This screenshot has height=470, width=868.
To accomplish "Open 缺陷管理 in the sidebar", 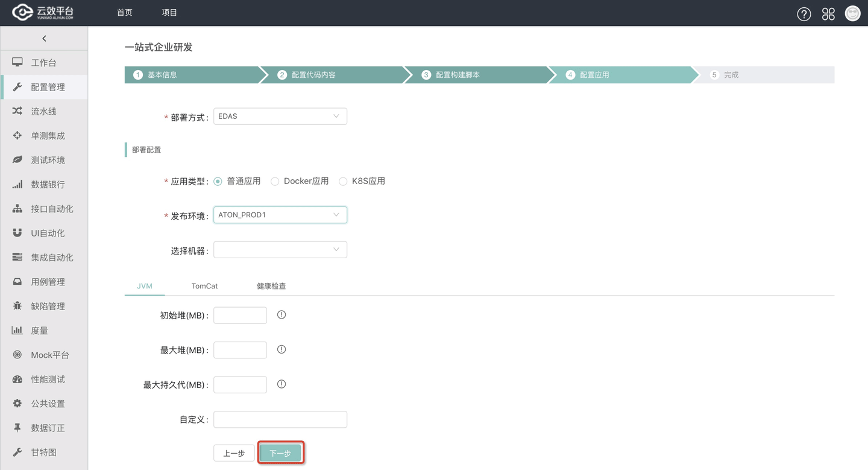I will pos(44,306).
